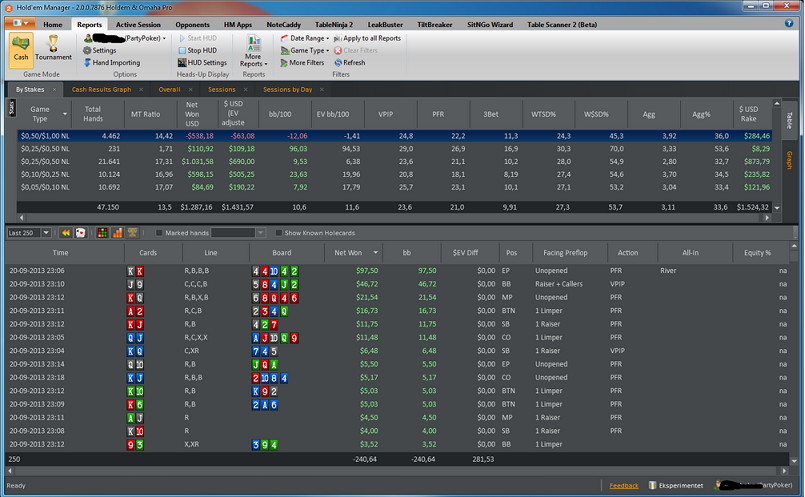805x497 pixels.
Task: Select the 23:06 hand with $97,50 won
Action: (x=398, y=271)
